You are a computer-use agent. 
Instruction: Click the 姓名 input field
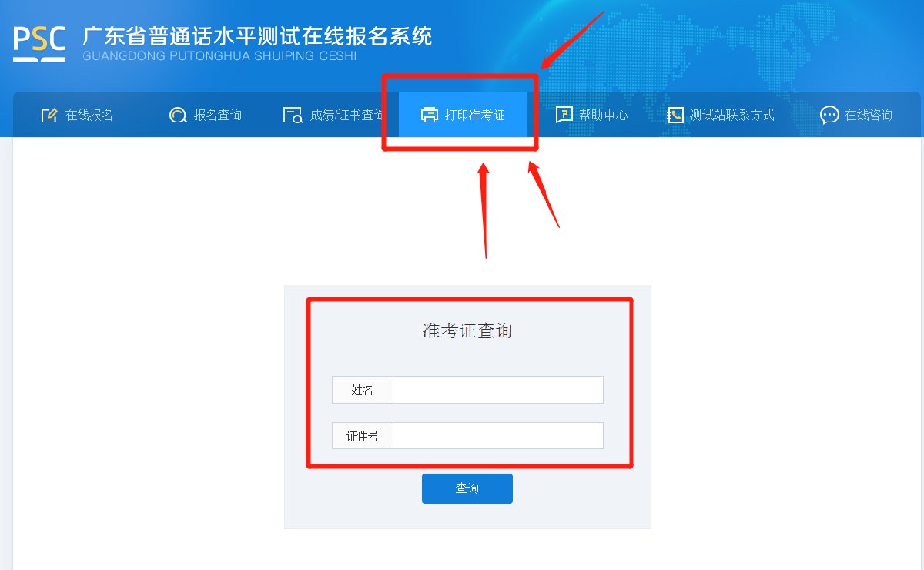point(498,390)
